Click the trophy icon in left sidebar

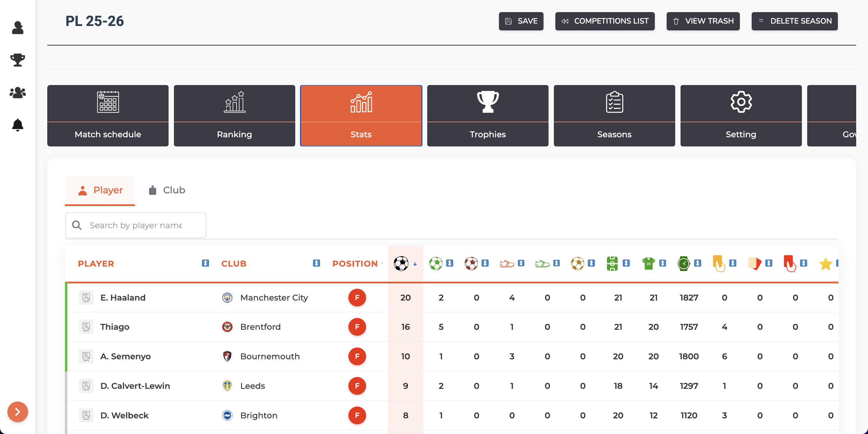click(x=17, y=60)
